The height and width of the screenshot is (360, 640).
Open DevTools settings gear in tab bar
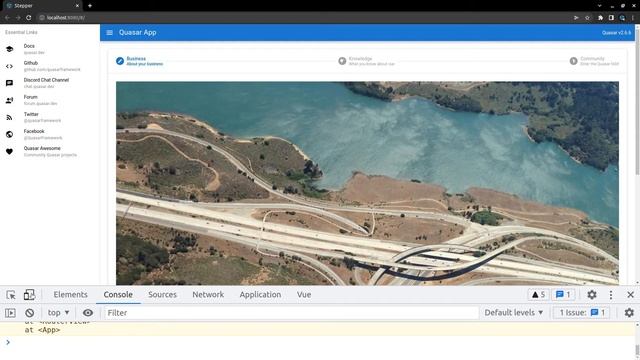pos(592,295)
